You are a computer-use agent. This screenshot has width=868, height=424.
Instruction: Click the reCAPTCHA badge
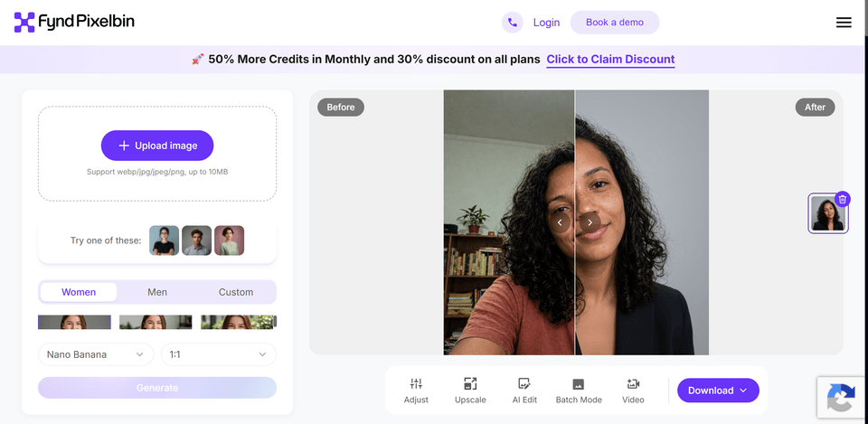pyautogui.click(x=842, y=397)
